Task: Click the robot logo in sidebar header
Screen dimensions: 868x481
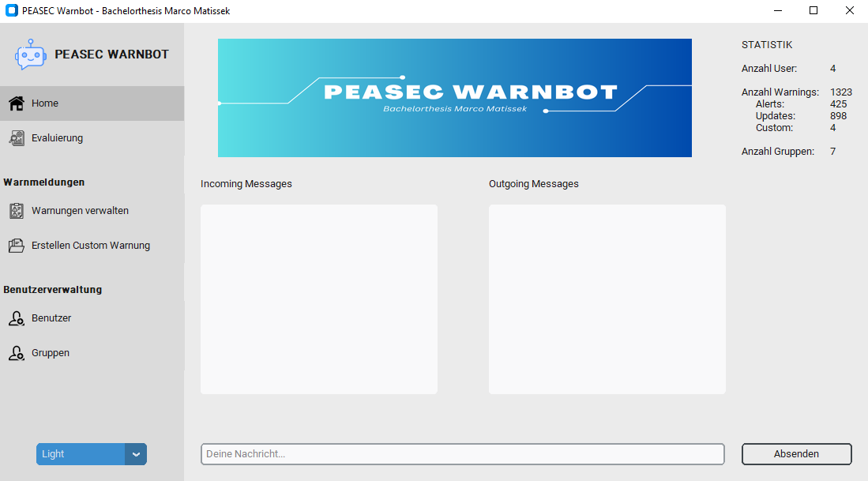Action: point(31,54)
